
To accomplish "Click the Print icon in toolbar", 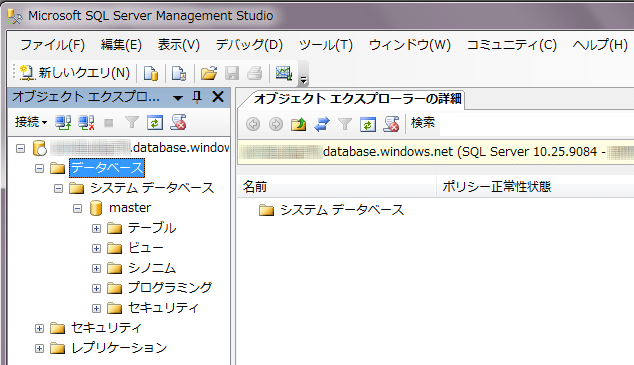I will [x=255, y=73].
